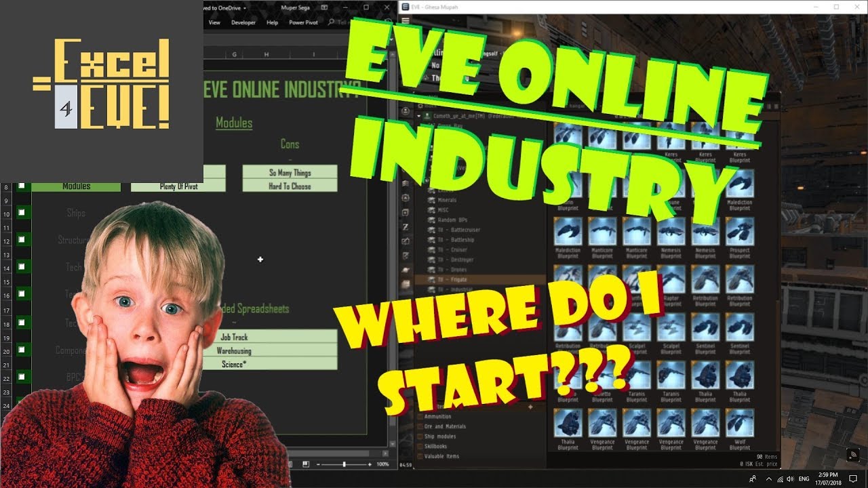Click the Job Track button
This screenshot has height=488, width=868.
(235, 337)
